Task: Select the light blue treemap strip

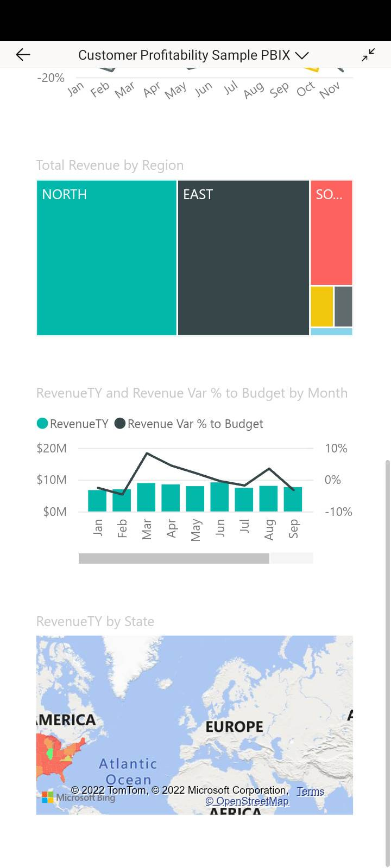Action: pyautogui.click(x=331, y=331)
